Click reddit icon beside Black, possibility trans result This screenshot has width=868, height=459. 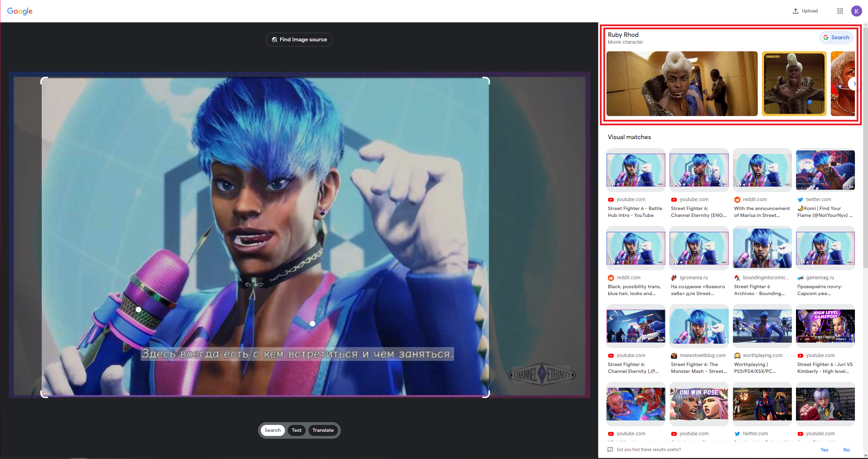click(611, 278)
